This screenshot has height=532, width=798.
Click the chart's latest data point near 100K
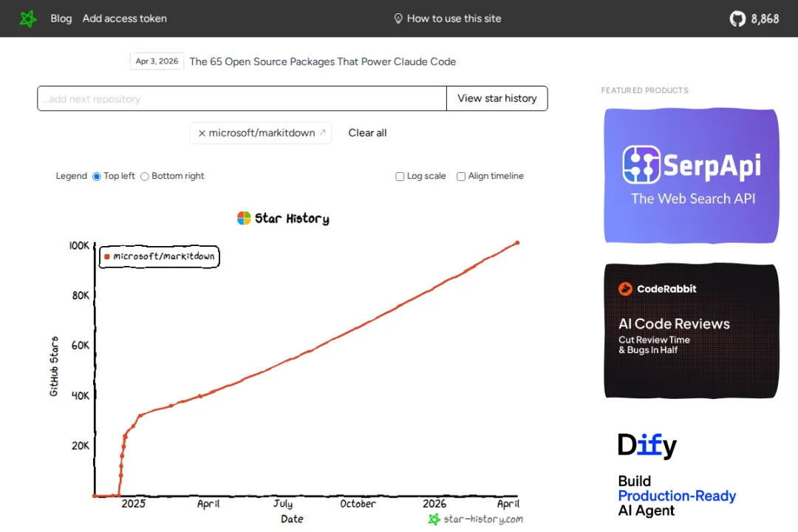click(517, 243)
